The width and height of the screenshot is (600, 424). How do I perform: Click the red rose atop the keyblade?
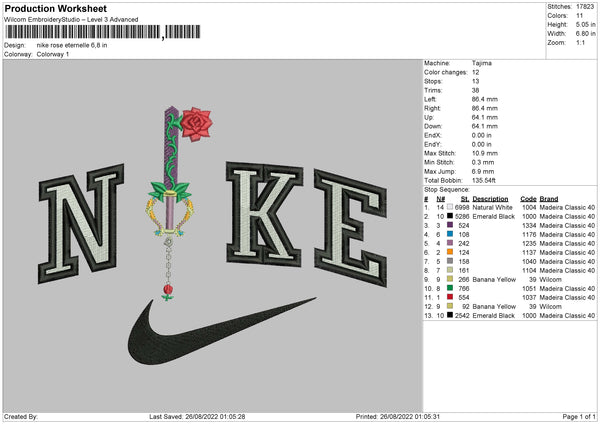(x=196, y=124)
